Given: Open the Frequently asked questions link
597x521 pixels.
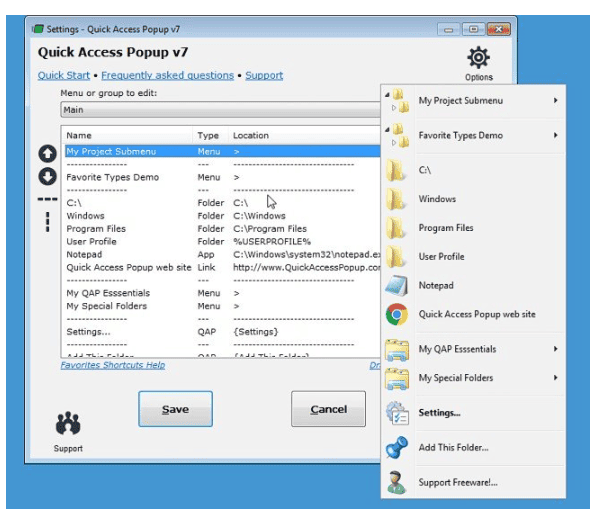Looking at the screenshot, I should click(x=168, y=75).
